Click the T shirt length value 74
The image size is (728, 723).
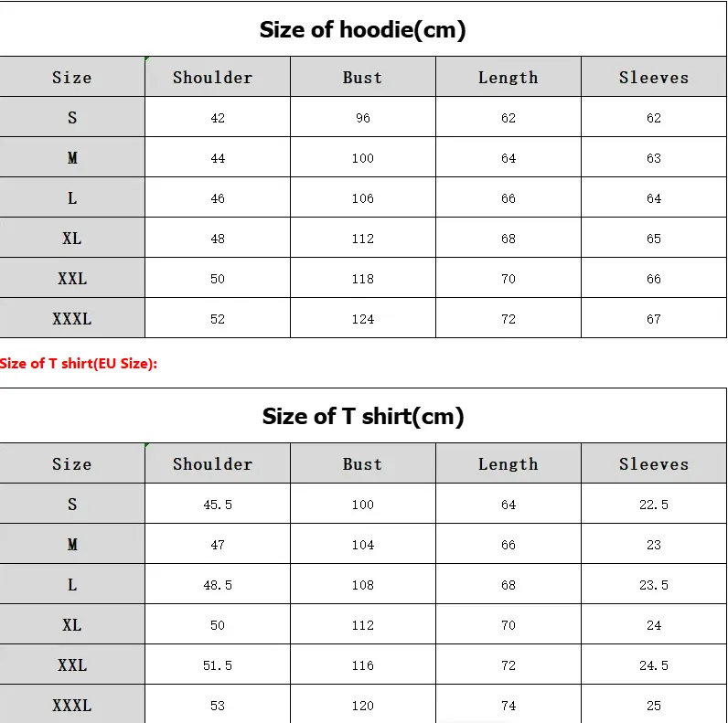pos(509,706)
